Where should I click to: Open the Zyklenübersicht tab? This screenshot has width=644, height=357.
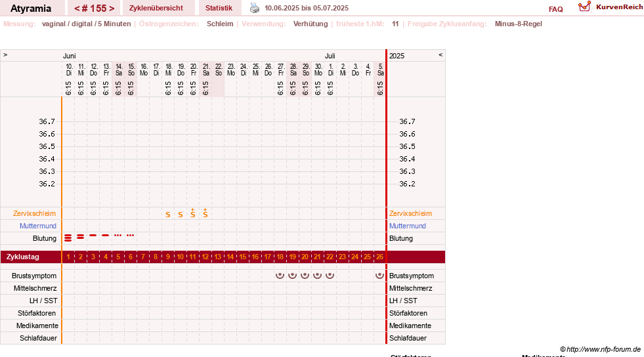coord(156,8)
